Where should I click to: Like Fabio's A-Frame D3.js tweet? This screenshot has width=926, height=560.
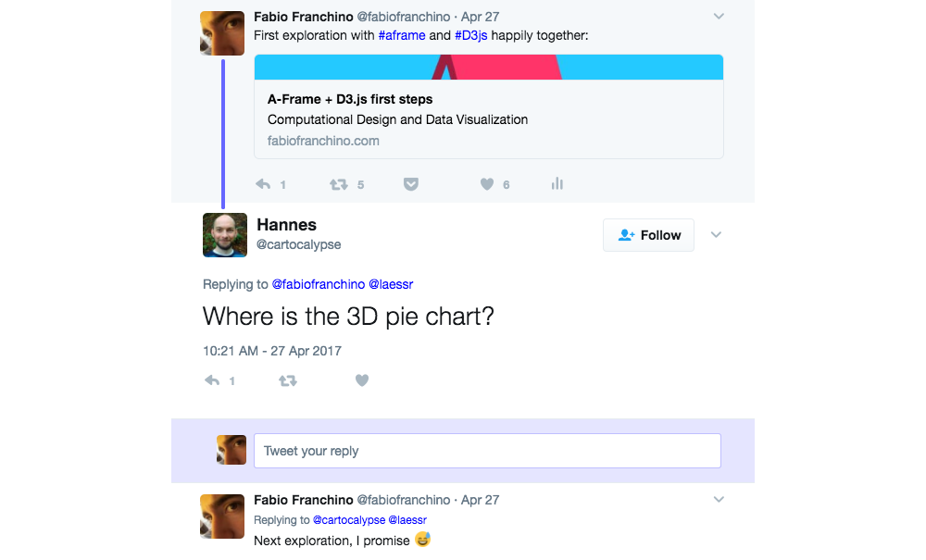[x=487, y=184]
